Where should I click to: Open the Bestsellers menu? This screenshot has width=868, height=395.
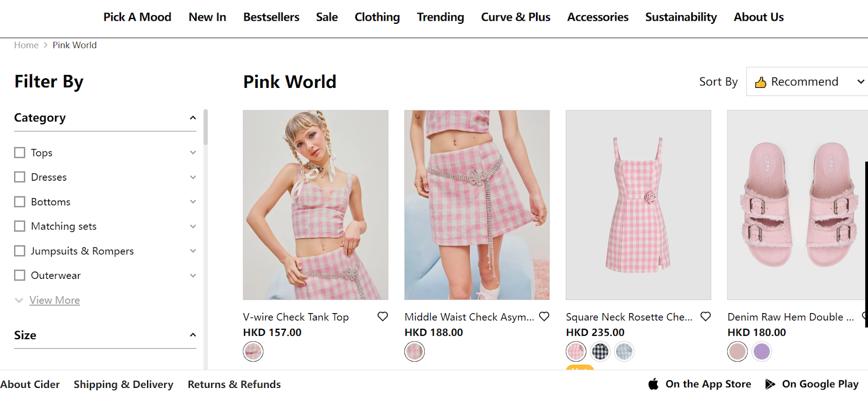click(x=271, y=17)
